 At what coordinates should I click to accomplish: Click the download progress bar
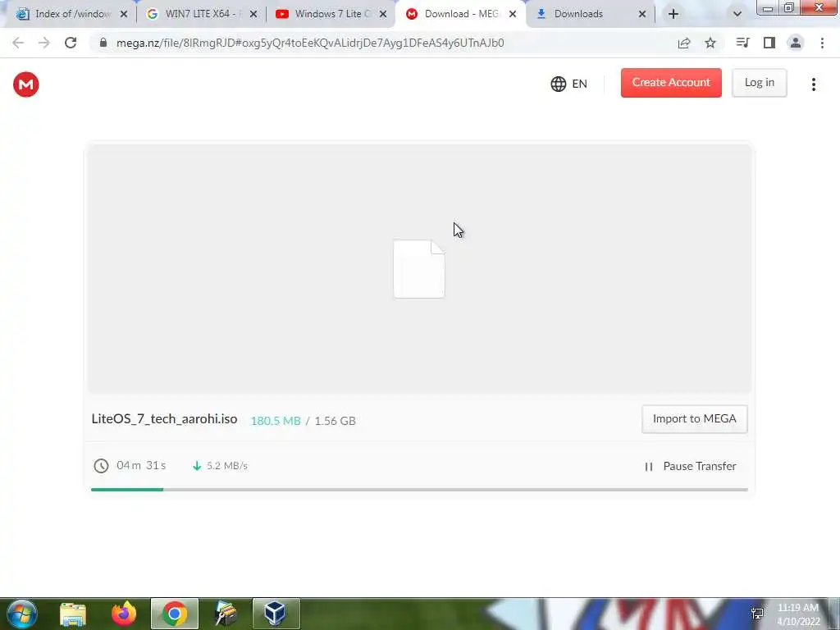tap(419, 489)
